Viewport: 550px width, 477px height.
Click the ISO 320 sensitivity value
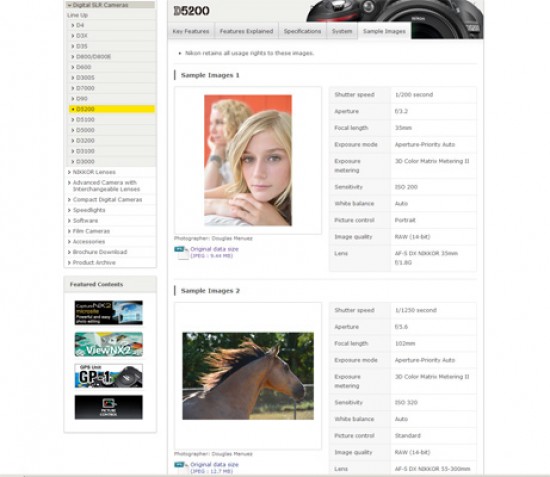point(406,403)
